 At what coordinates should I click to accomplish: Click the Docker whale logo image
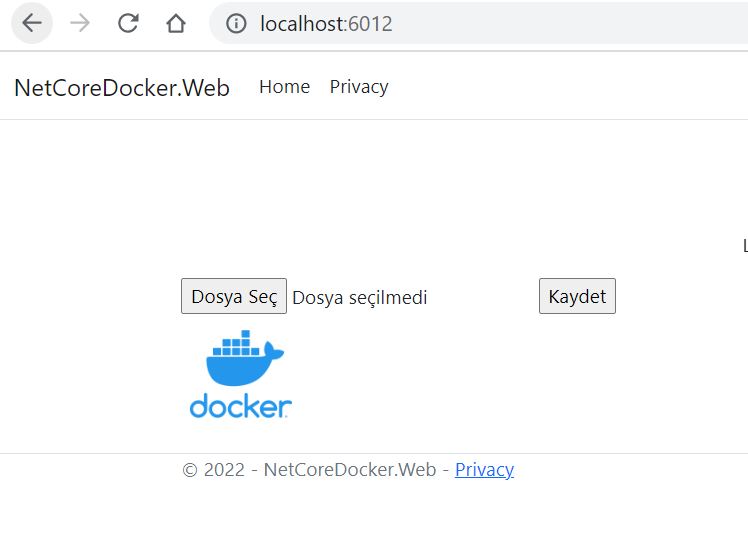244,359
